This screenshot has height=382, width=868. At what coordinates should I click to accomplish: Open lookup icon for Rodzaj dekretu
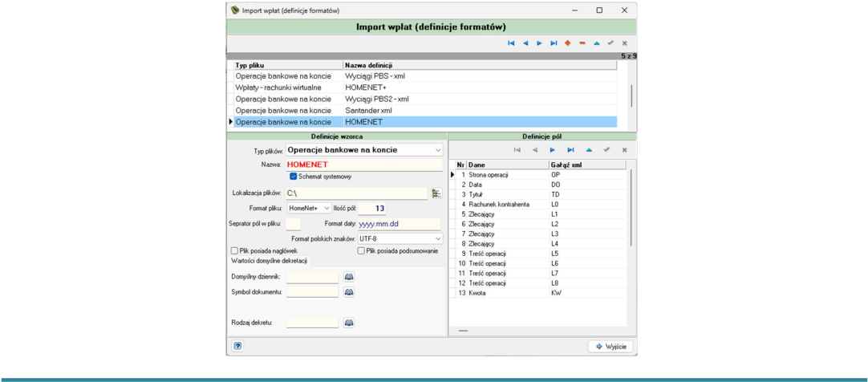tap(348, 322)
